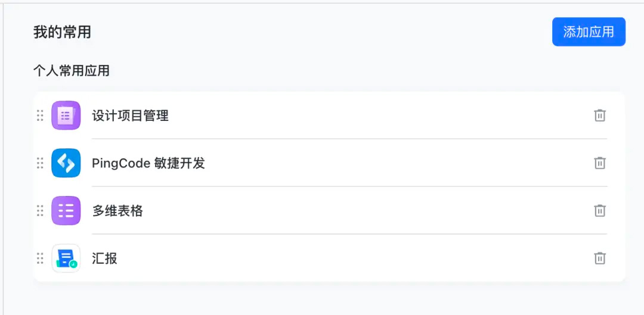Click the dotted grip next to 多维表格

click(x=40, y=210)
